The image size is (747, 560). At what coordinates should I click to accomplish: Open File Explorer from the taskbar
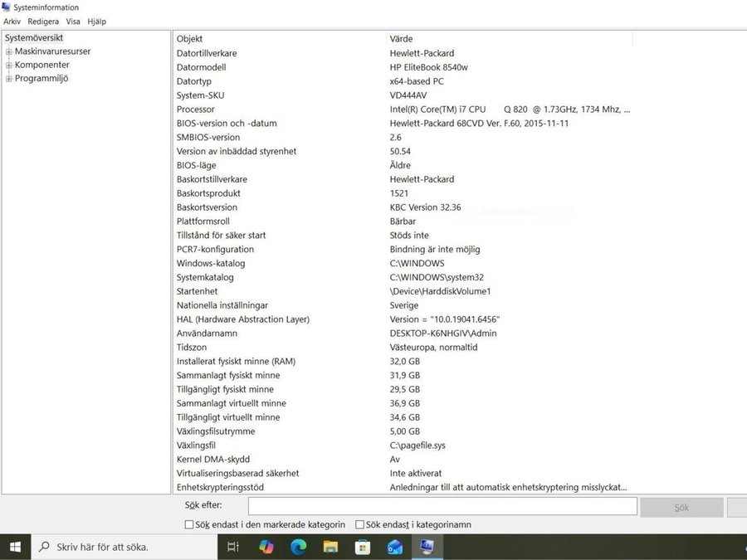(330, 547)
